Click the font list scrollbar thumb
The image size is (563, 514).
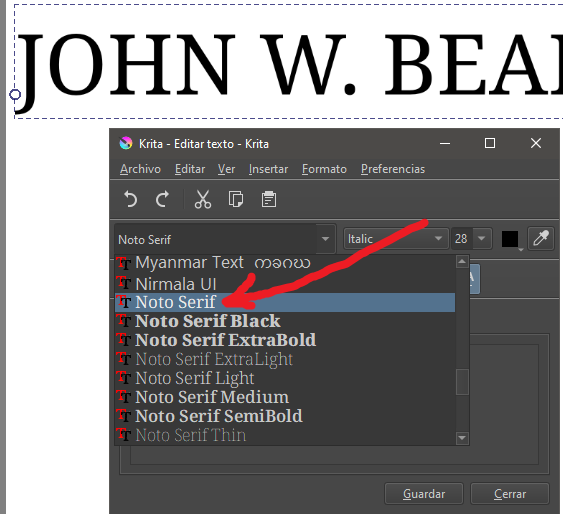coord(462,382)
